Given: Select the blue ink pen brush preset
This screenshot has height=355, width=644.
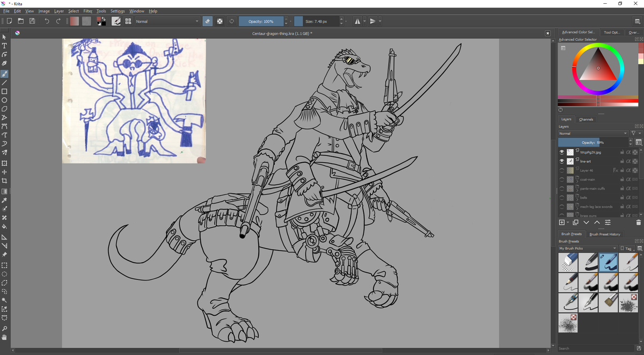Looking at the screenshot, I should [x=609, y=263].
